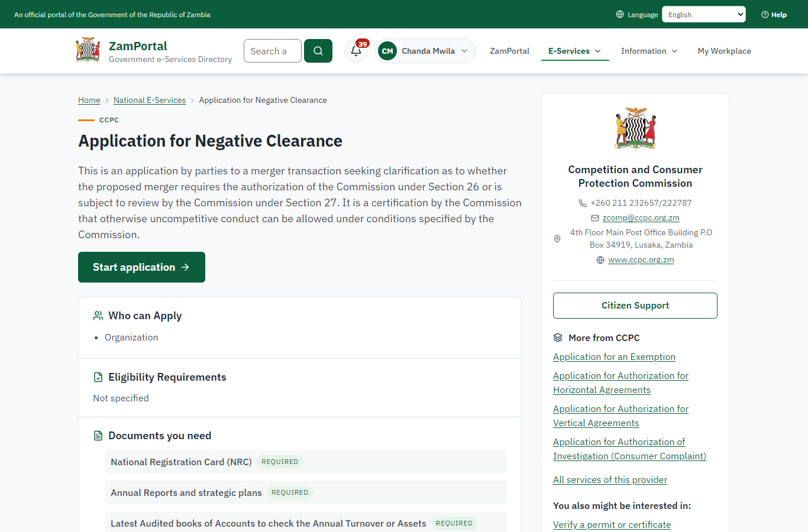Click the Start application button
Image resolution: width=808 pixels, height=532 pixels.
(x=141, y=267)
